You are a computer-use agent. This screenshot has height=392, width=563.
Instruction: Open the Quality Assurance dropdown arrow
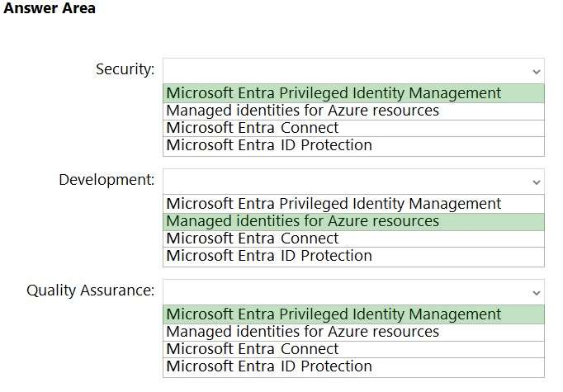[537, 292]
